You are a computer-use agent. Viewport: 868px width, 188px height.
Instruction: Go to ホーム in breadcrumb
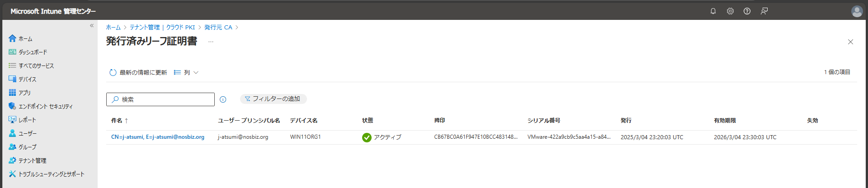[113, 28]
